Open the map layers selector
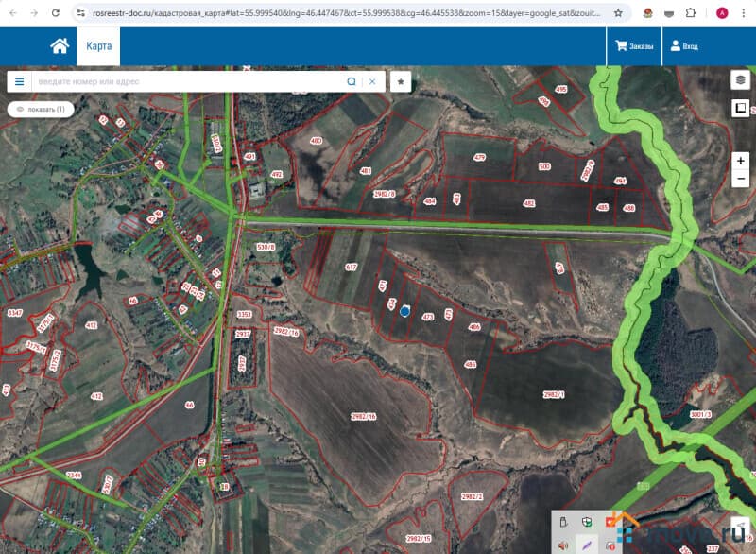 (740, 80)
